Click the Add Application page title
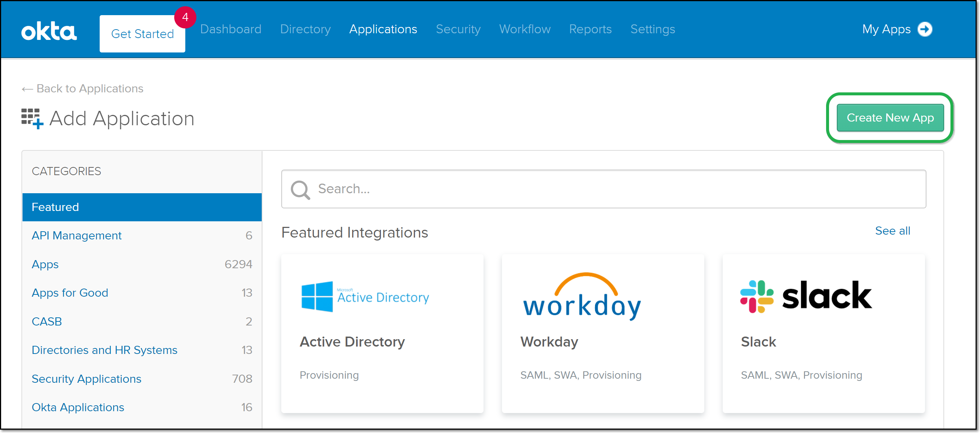The image size is (980, 433). 122,119
